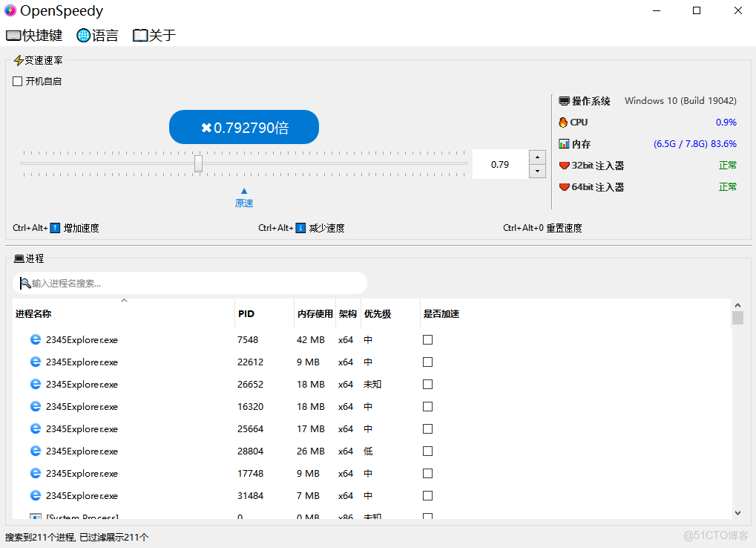
Task: Tick accelerate checkbox for PID 7548
Action: [x=427, y=339]
